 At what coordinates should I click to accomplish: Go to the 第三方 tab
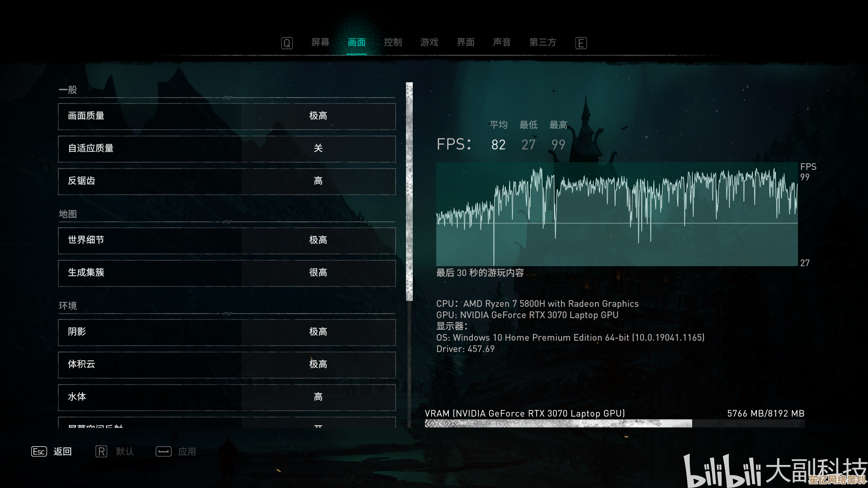pos(542,42)
